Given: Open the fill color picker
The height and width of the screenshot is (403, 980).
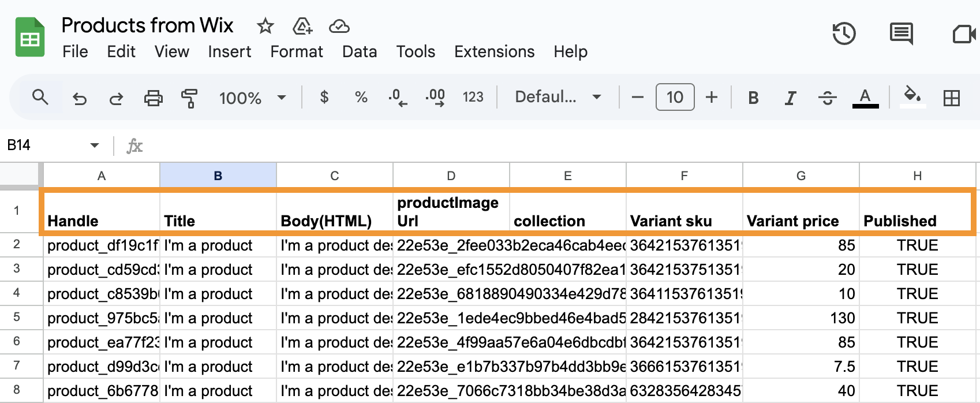Looking at the screenshot, I should 912,97.
